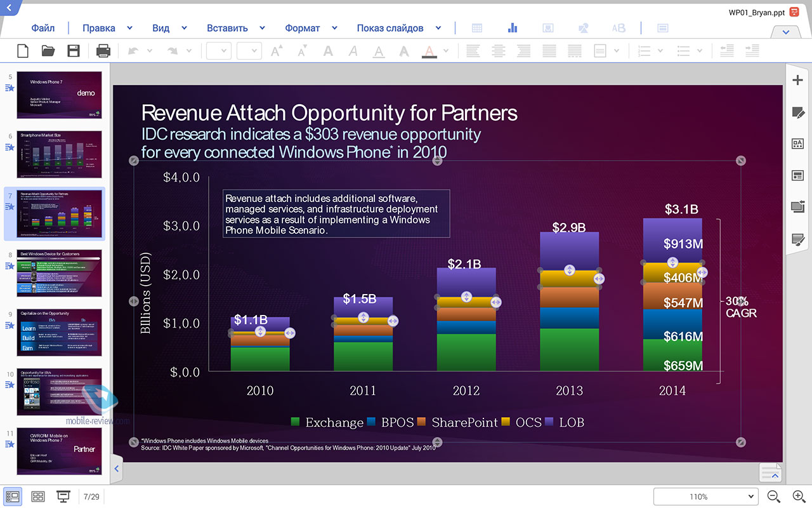The width and height of the screenshot is (812, 508).
Task: Start the slideshow presentation
Action: (x=63, y=497)
